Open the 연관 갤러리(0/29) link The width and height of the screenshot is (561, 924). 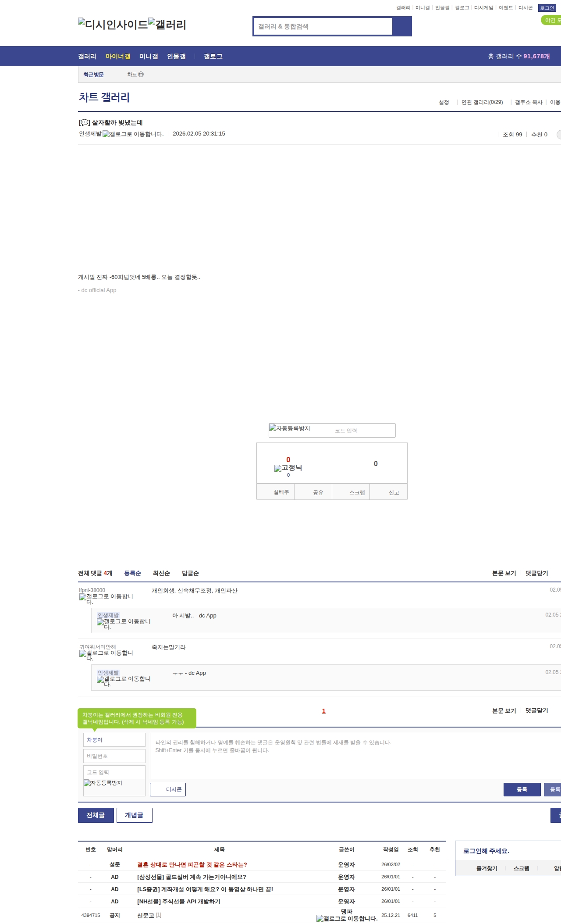point(482,102)
